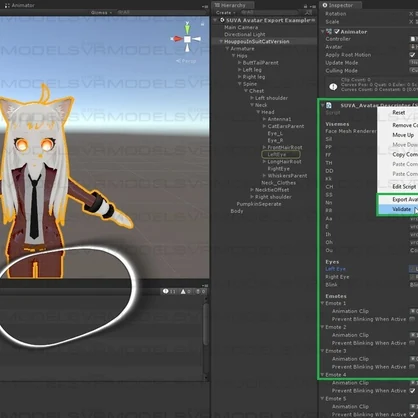Click the search-by-type icon in Hierarchy
This screenshot has width=418, height=418.
(x=308, y=13)
